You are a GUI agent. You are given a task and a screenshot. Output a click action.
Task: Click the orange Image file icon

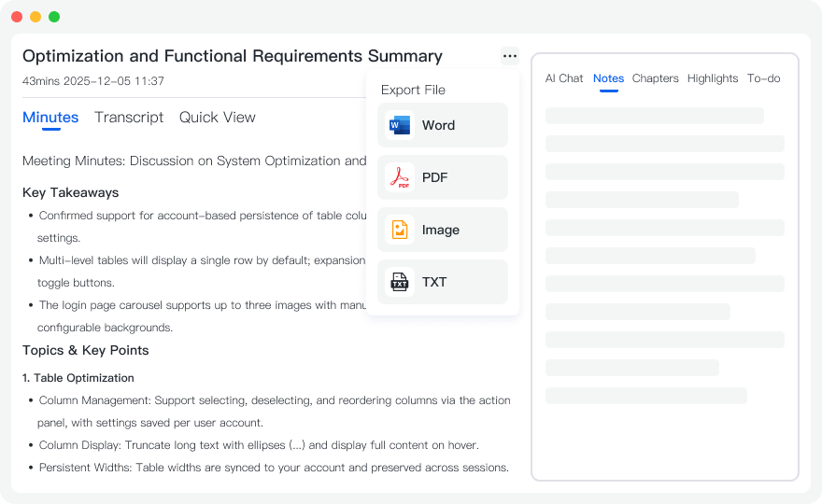tap(400, 230)
